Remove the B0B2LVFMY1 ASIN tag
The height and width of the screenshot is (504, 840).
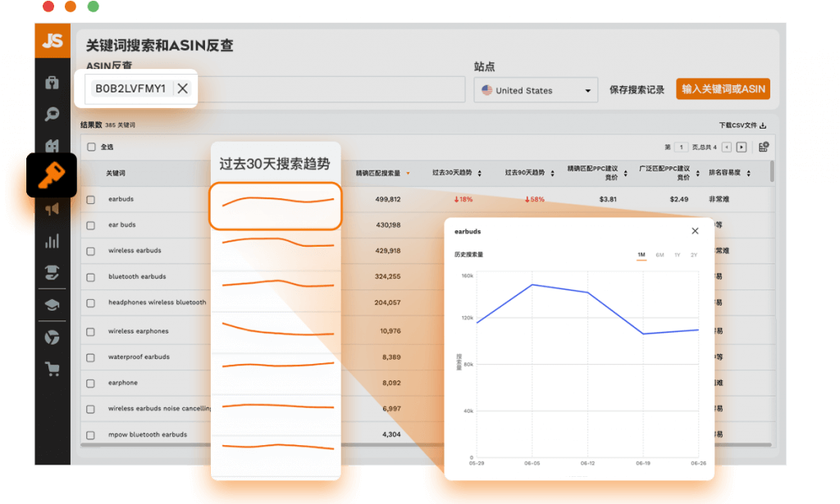click(183, 89)
